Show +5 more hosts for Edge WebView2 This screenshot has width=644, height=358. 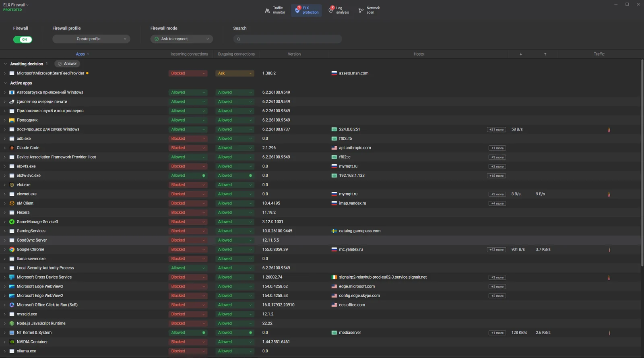coord(497,287)
